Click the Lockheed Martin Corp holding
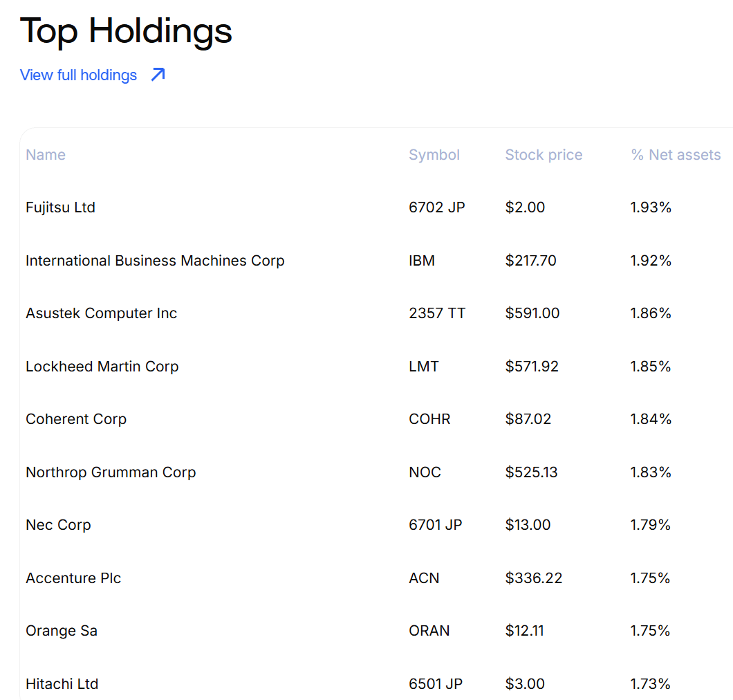733x700 pixels. pos(102,367)
